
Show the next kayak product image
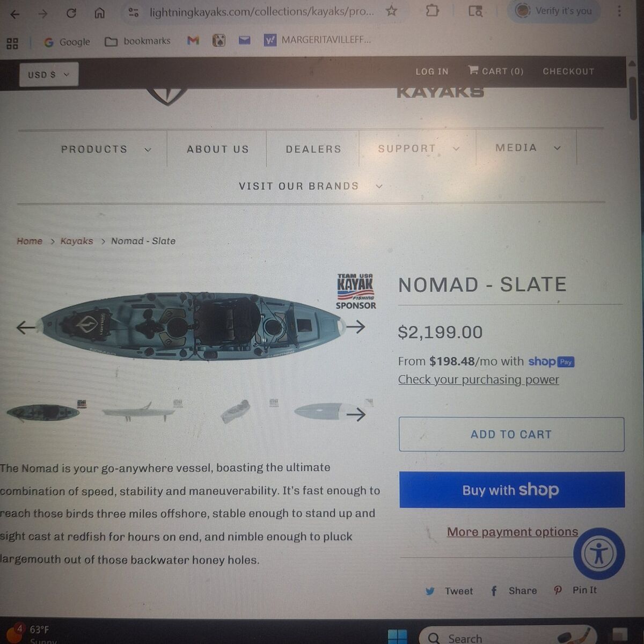click(x=355, y=326)
